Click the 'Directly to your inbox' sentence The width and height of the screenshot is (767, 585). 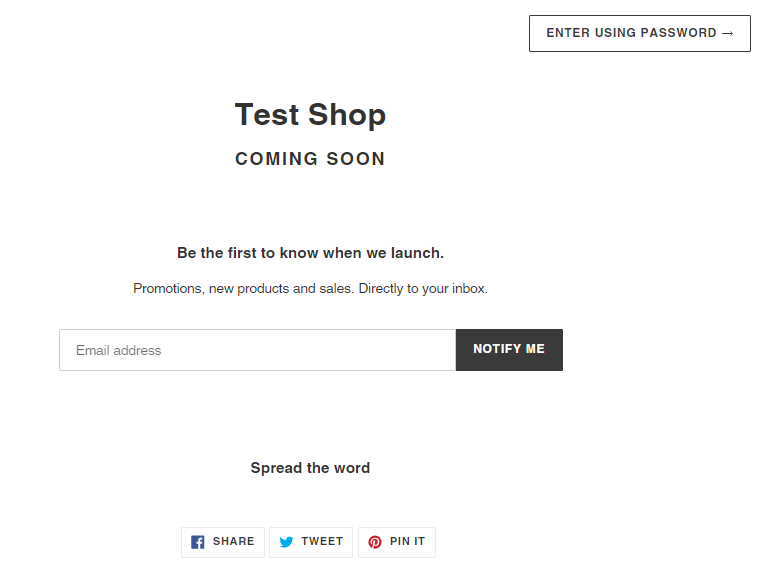423,289
